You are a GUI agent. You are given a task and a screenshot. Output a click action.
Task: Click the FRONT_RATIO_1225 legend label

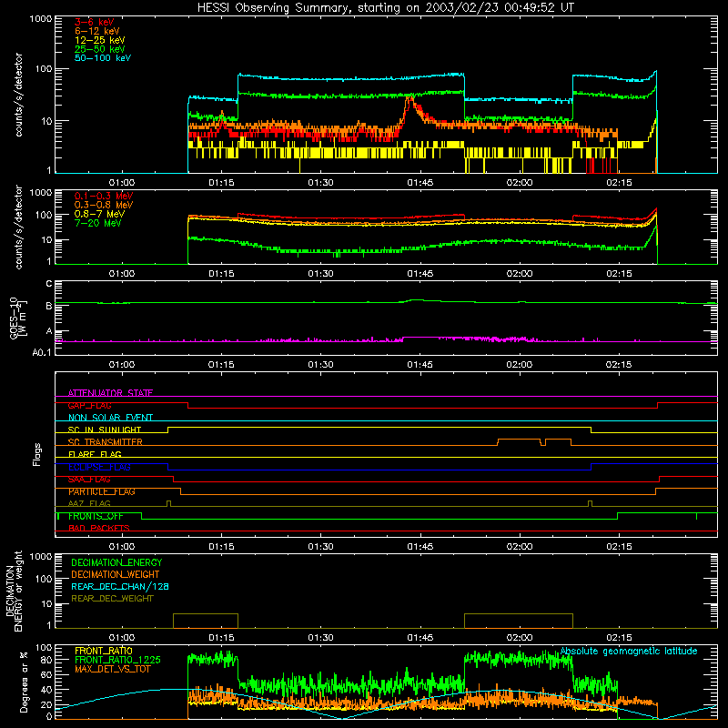117,660
